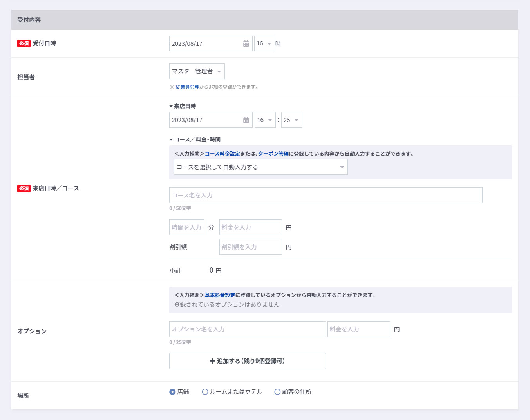Screen dimensions: 530x420
Task: Open the マスター管理者 staff dropdown
Action: pos(197,71)
